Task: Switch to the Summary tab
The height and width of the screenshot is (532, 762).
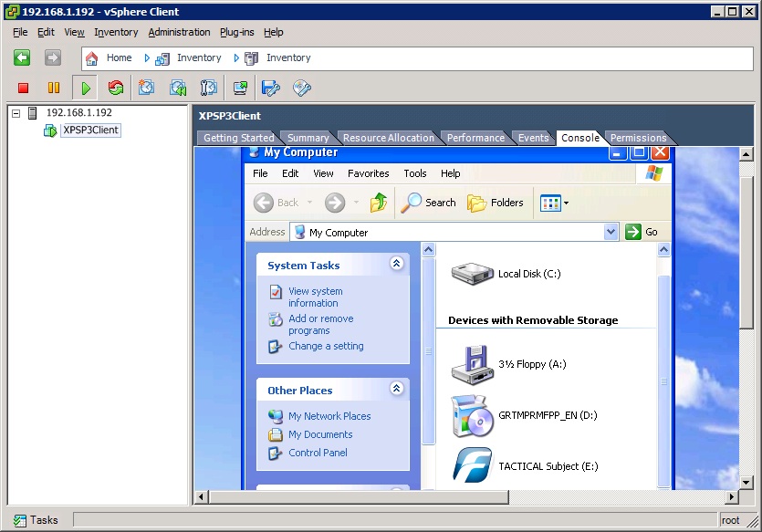Action: coord(308,138)
